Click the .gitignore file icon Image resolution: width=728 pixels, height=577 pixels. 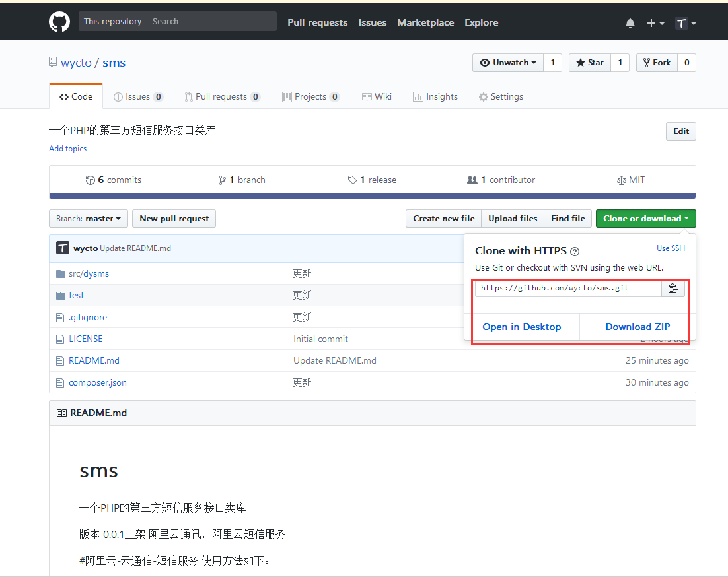60,318
